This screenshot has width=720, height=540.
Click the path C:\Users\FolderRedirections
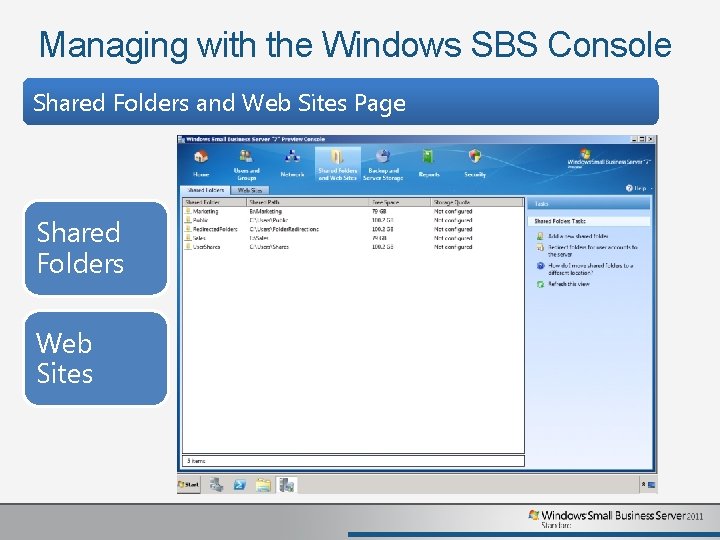[x=284, y=229]
